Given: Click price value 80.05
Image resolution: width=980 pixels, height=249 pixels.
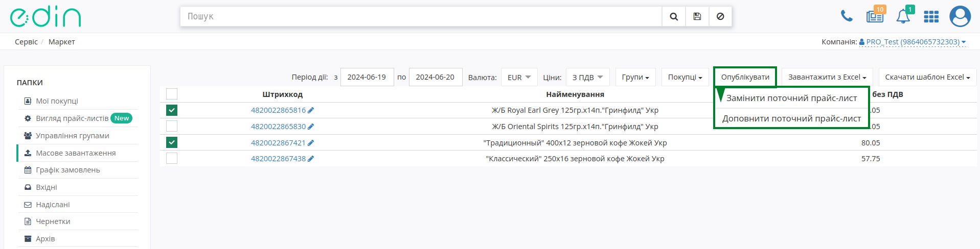Looking at the screenshot, I should 871,143.
